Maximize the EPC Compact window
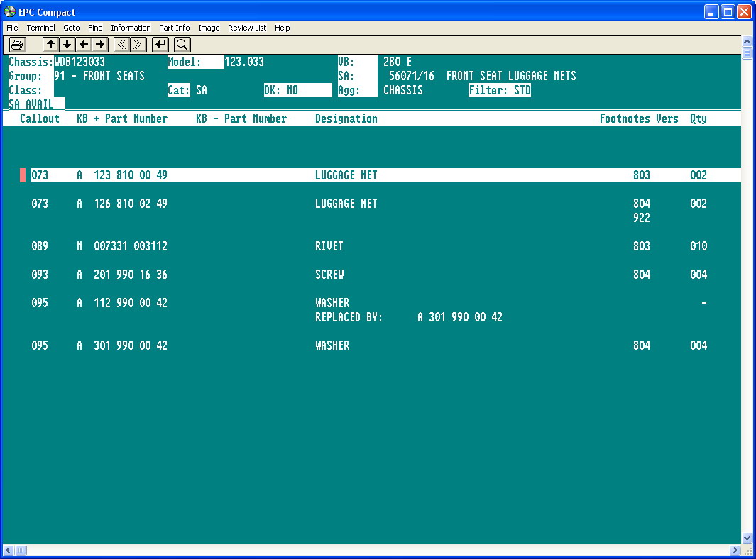Screen dimensions: 756x559 coord(728,11)
